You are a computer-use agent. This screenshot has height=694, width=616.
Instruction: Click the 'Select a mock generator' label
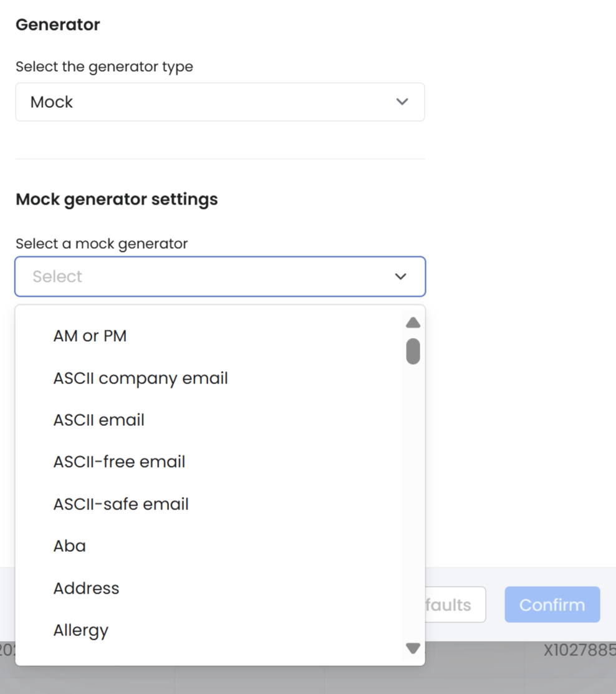102,244
